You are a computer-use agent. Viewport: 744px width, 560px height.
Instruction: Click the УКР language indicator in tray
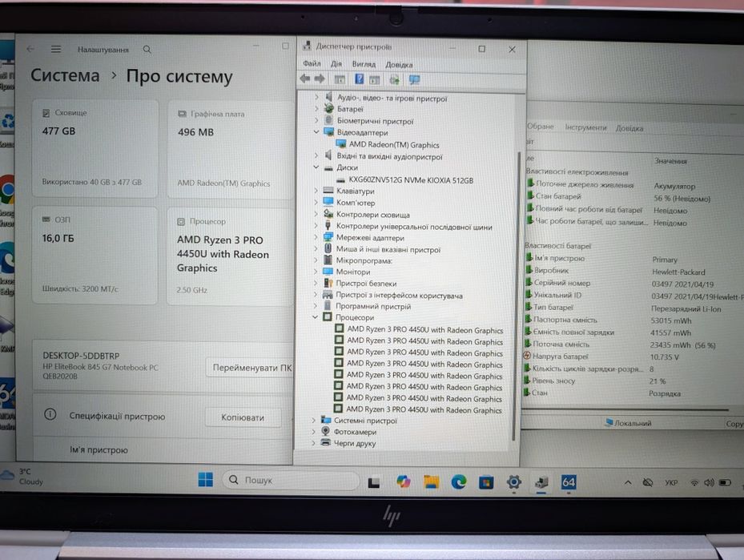pos(671,482)
